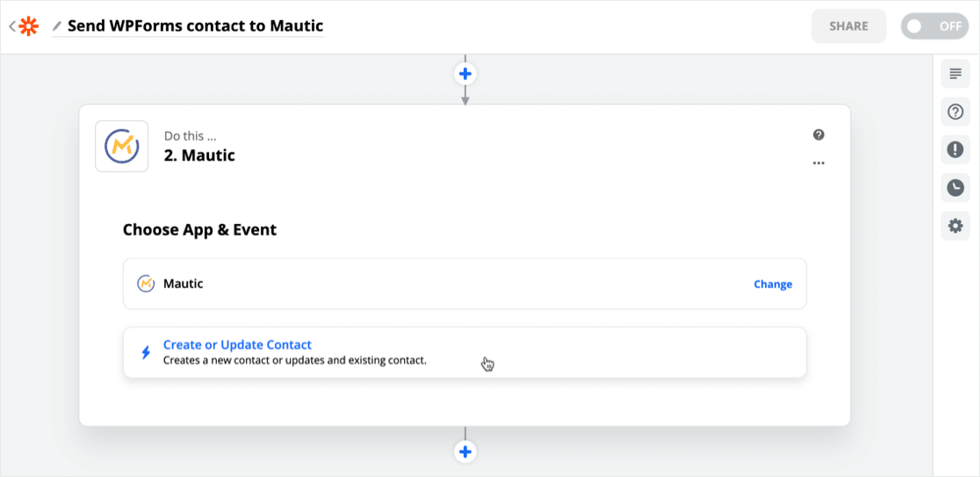Click Change link for Mautic app

point(773,284)
